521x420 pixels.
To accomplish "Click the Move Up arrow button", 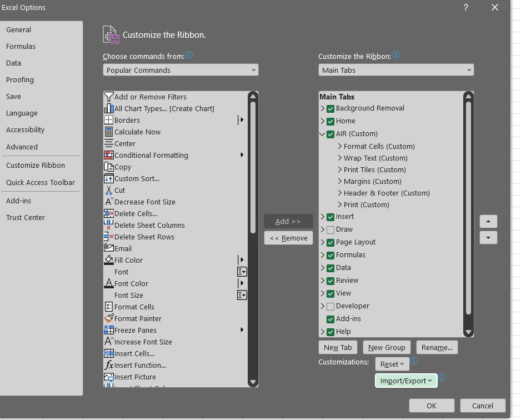I will pos(488,221).
